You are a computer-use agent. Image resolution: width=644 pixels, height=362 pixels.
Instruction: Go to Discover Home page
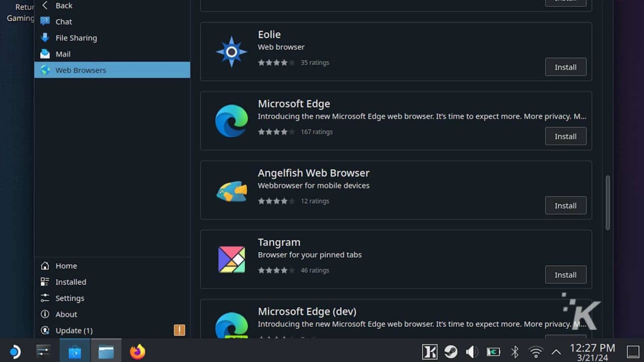[x=112, y=266]
